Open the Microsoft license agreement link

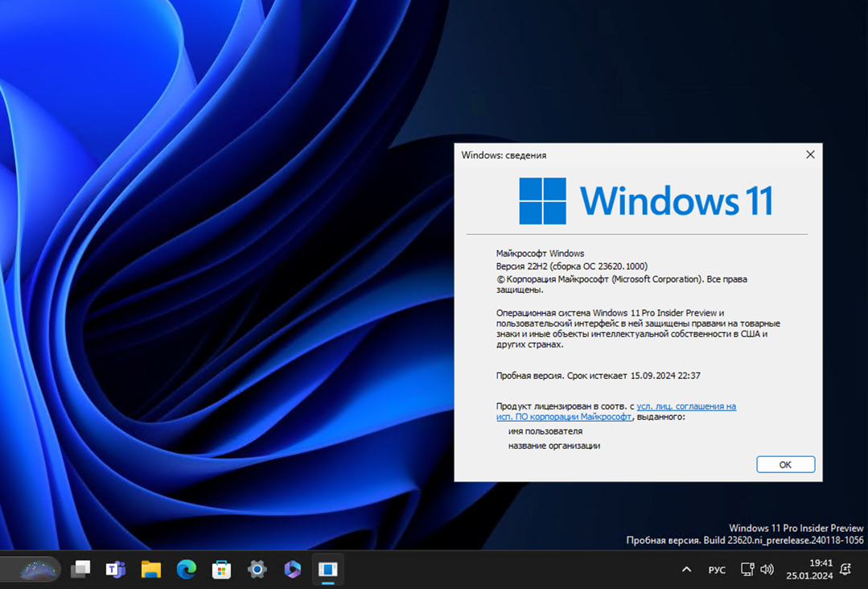pos(688,406)
